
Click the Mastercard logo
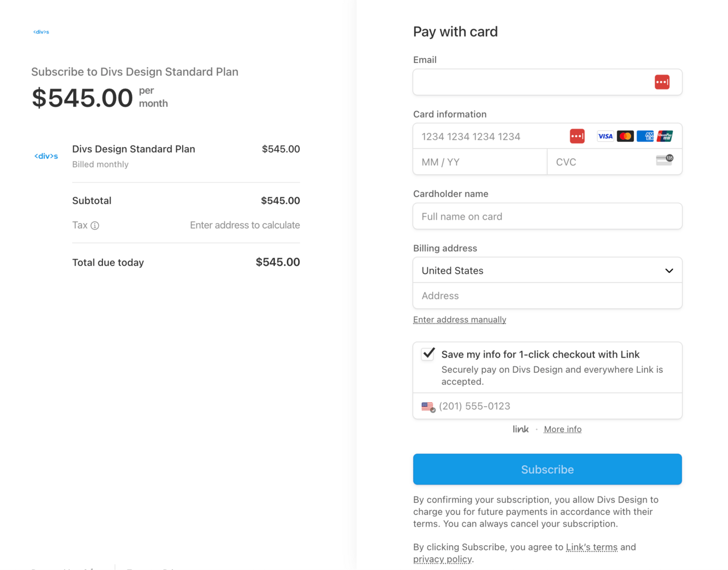click(x=625, y=136)
